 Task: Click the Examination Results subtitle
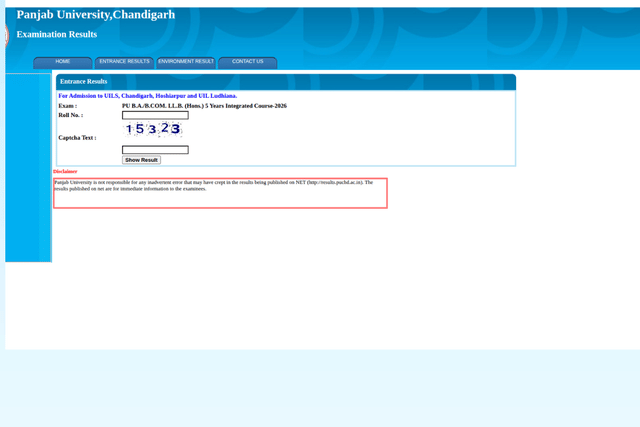57,34
